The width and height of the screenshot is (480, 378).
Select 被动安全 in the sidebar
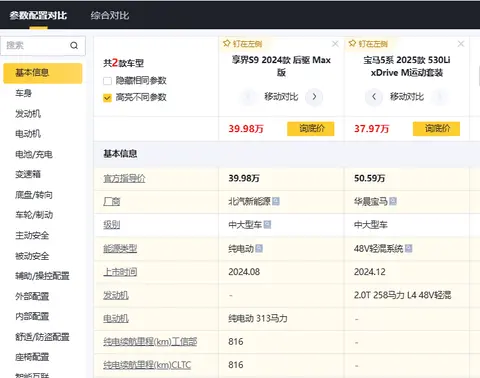coord(32,256)
